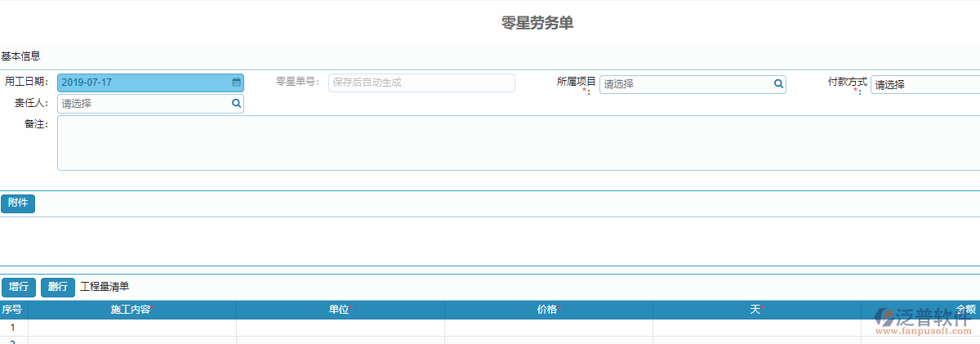Select row 1 number cell in the table
980x344 pixels.
click(12, 328)
